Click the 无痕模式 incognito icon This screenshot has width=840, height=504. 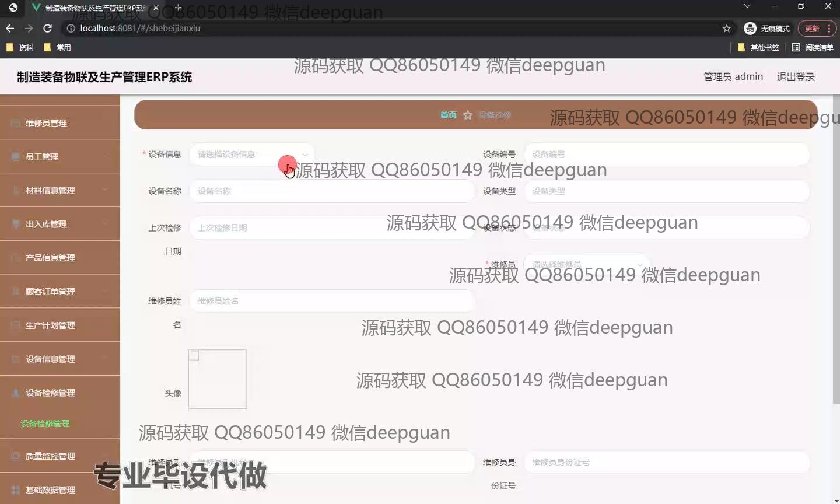(750, 28)
